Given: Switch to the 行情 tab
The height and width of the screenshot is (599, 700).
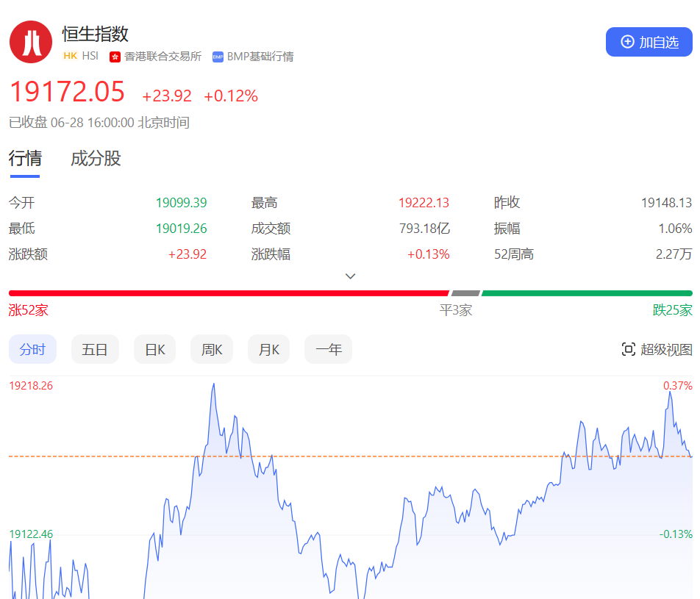Looking at the screenshot, I should pos(25,159).
